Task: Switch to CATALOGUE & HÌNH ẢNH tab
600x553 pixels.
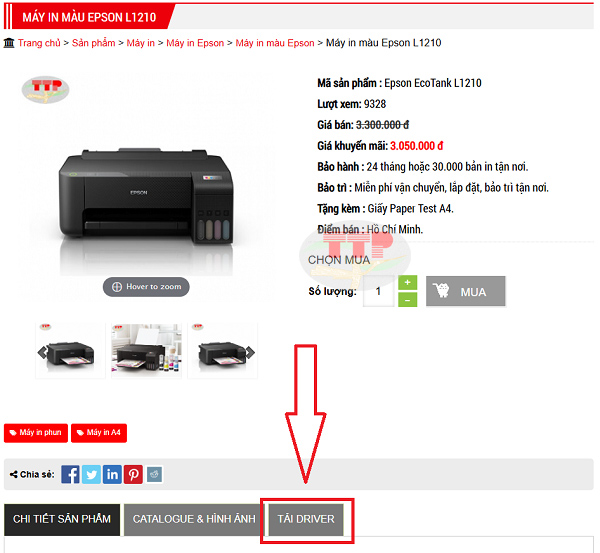Action: (194, 519)
